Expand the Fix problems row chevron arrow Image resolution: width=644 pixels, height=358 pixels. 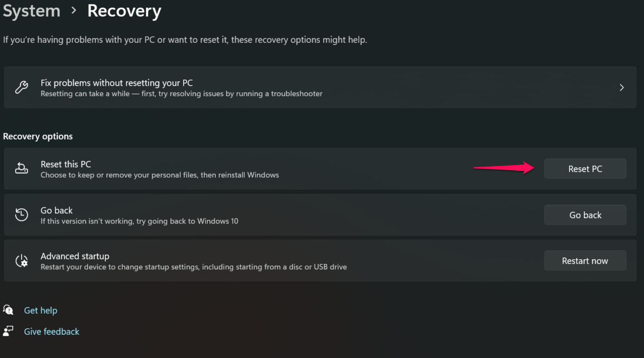click(622, 88)
